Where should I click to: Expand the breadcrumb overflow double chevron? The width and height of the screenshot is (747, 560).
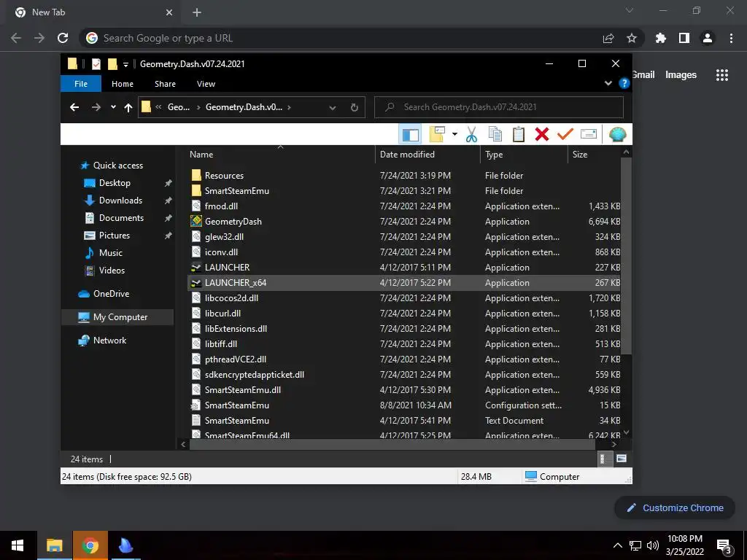click(x=158, y=107)
